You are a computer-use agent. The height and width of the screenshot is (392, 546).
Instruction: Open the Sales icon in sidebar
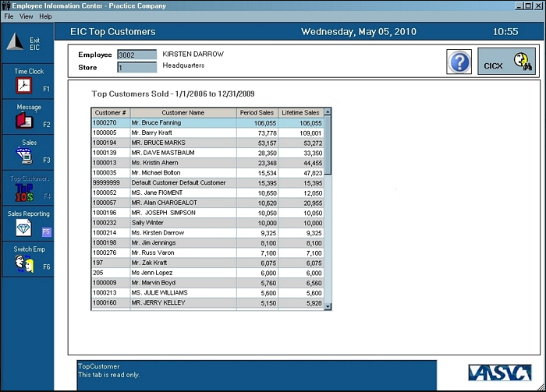[x=24, y=157]
